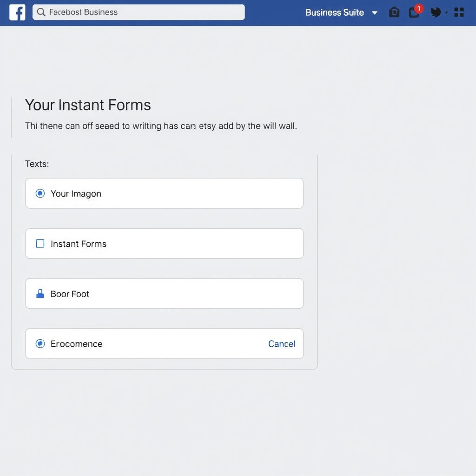Open the home shop icon in header

pos(394,12)
